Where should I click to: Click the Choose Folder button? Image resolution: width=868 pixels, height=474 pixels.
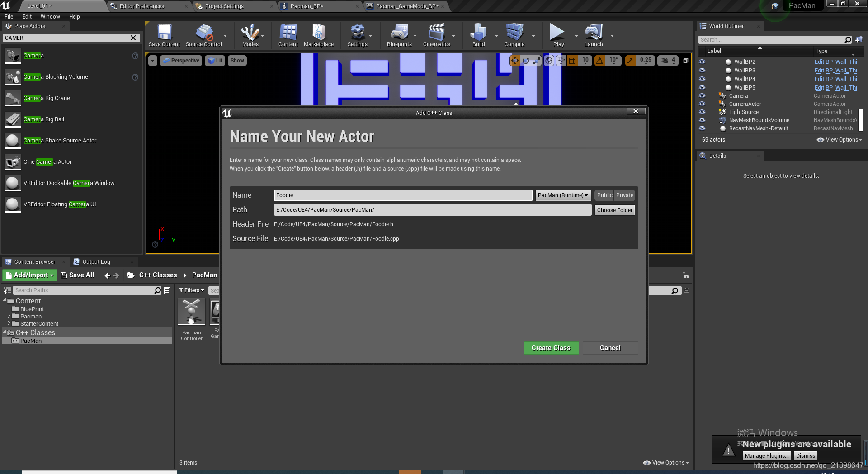tap(615, 210)
